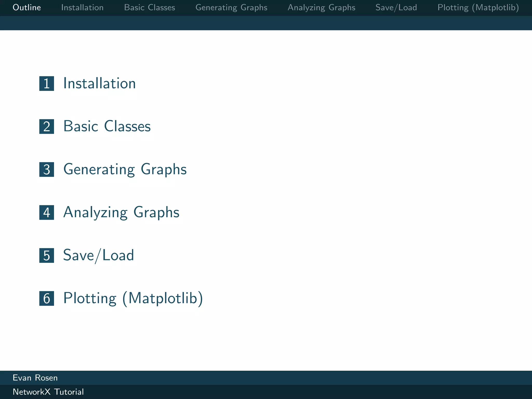Go to Installation in the top navigation bar
This screenshot has height=399, width=532.
pos(82,8)
